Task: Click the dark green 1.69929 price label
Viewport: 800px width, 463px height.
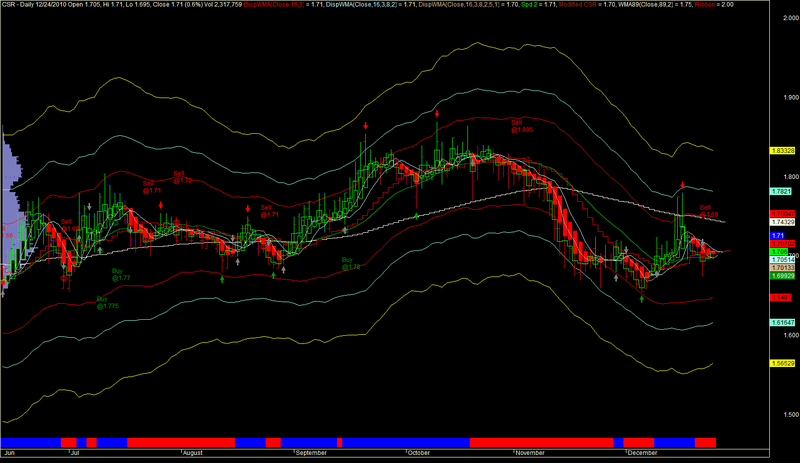Action: coord(782,276)
